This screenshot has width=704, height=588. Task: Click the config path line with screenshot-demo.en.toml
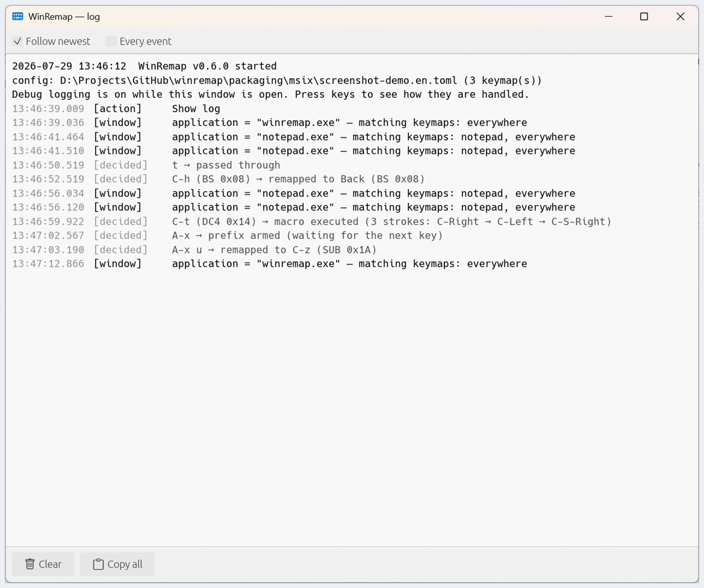[x=276, y=80]
